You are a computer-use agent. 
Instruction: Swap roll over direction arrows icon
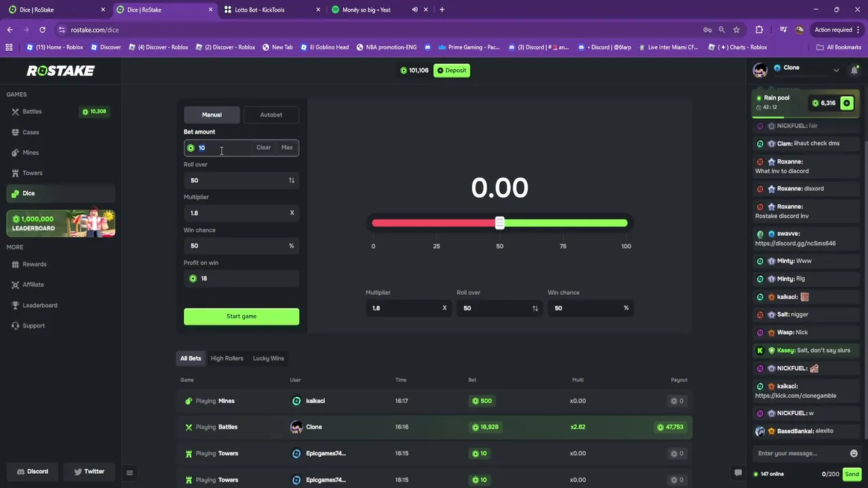coord(292,180)
